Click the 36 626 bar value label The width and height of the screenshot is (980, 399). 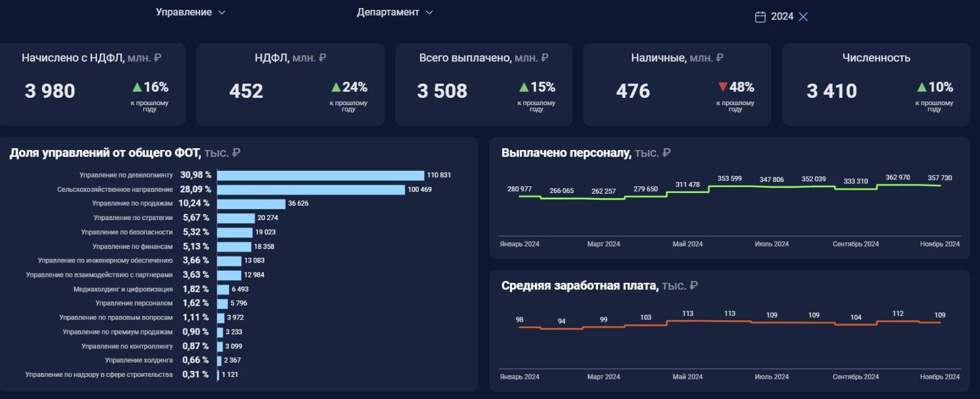(x=298, y=203)
